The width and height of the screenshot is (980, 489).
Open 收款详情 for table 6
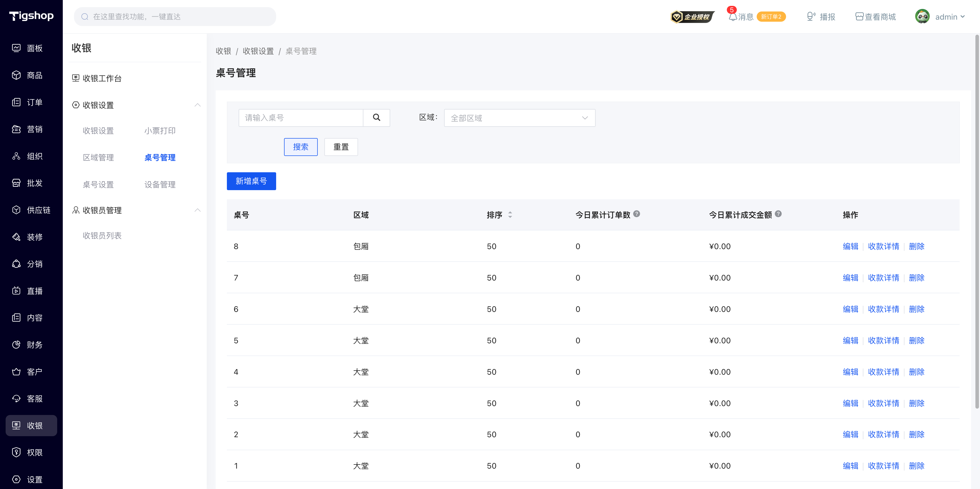[x=883, y=309]
